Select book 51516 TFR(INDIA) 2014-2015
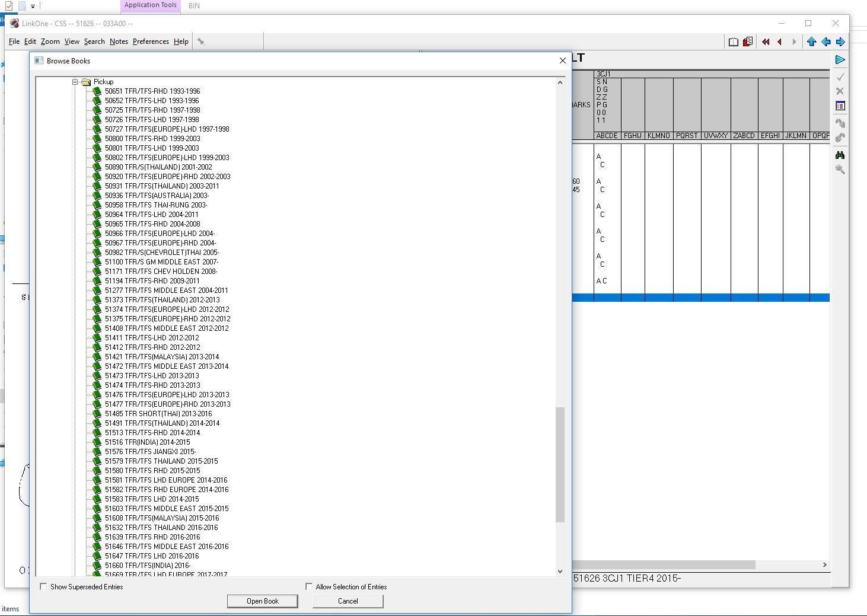This screenshot has height=616, width=867. pos(148,442)
